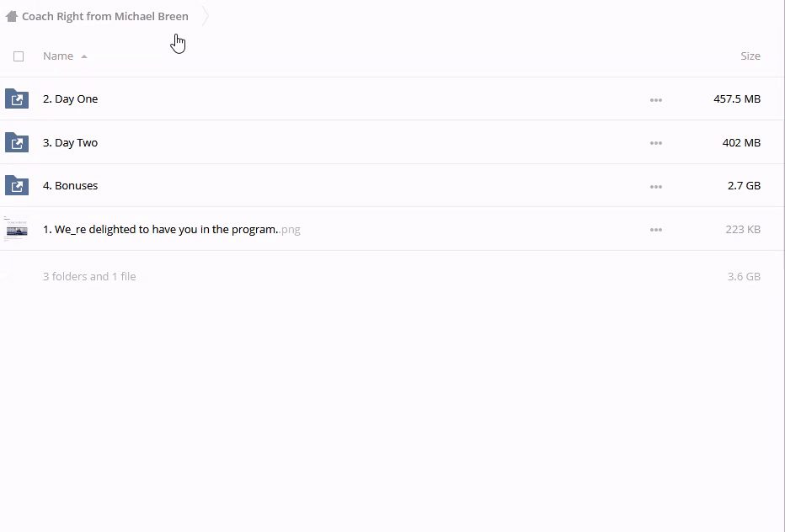Open the 2. Day One folder
Image resolution: width=785 pixels, height=532 pixels.
coord(71,99)
